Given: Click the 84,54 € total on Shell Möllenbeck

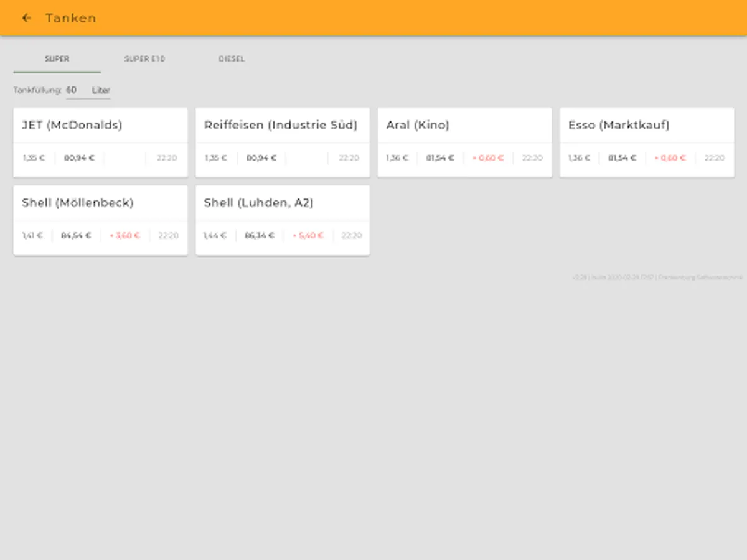Looking at the screenshot, I should click(x=76, y=236).
